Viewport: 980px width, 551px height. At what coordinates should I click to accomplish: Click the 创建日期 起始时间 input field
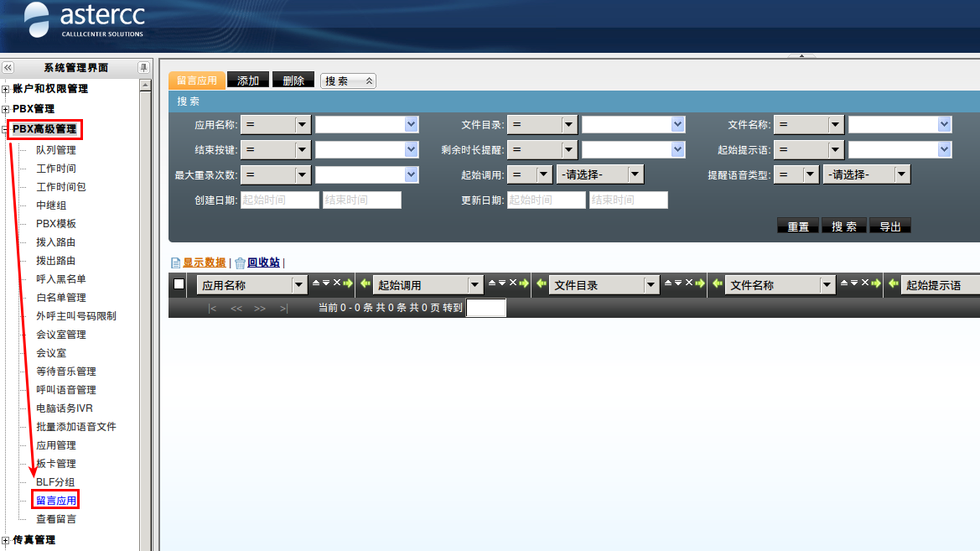click(x=279, y=200)
